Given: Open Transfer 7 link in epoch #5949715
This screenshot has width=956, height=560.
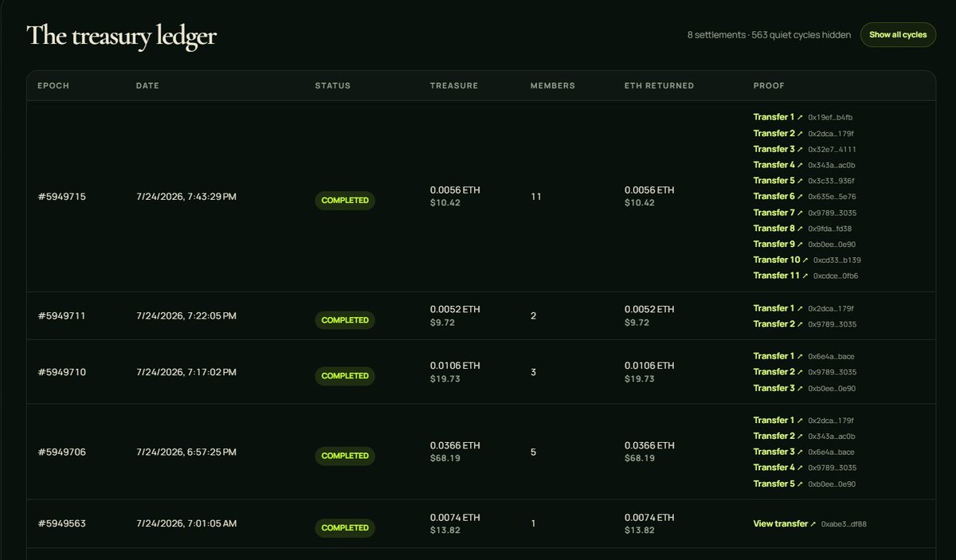Looking at the screenshot, I should (x=778, y=213).
